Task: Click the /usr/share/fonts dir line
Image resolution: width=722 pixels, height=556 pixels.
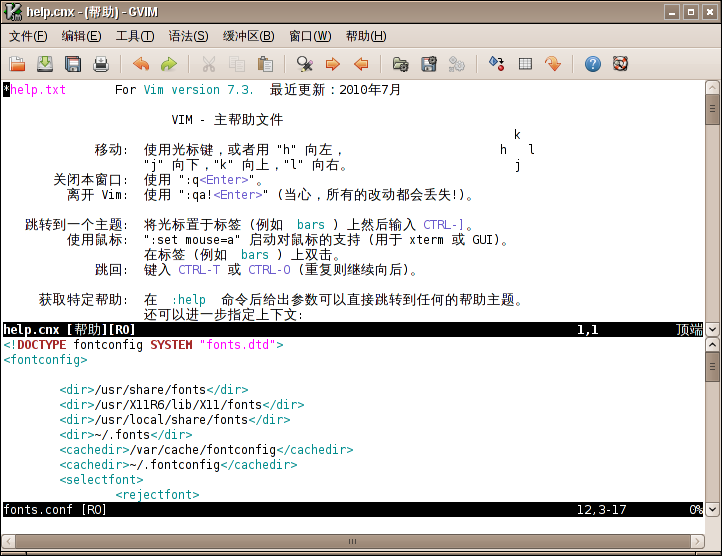Action: 154,390
